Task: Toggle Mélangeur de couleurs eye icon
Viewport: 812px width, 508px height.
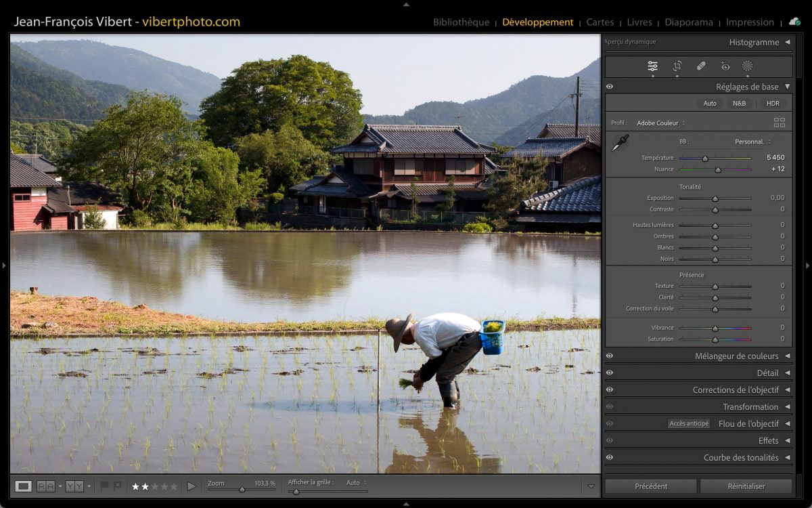Action: click(x=610, y=356)
